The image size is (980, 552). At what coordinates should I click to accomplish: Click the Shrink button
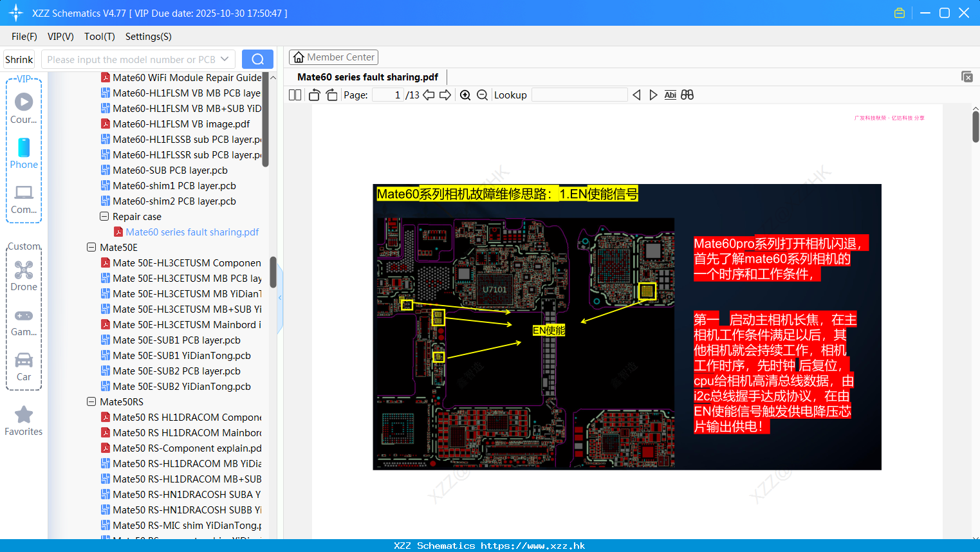click(x=19, y=59)
